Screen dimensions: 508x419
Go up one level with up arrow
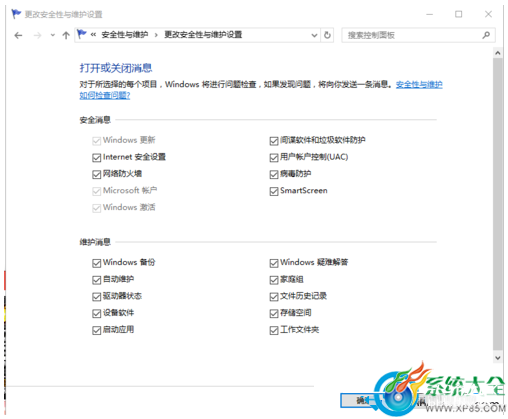[x=66, y=35]
